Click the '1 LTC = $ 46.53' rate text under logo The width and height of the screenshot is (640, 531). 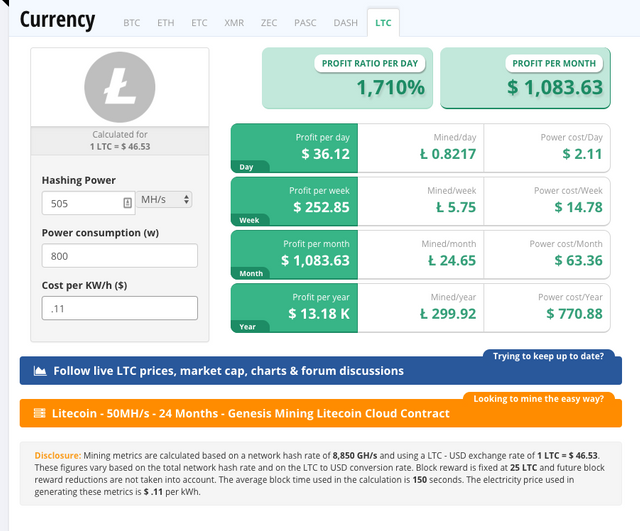(x=120, y=147)
